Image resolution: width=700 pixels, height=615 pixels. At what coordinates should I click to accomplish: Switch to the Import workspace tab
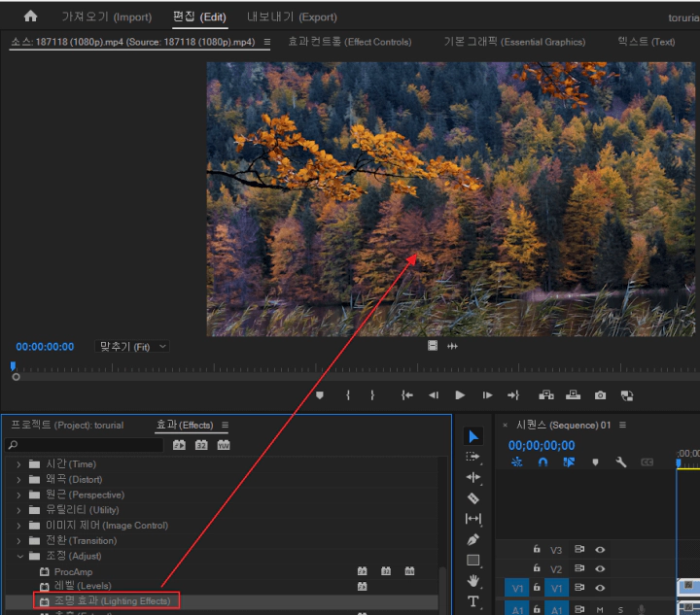tap(106, 17)
